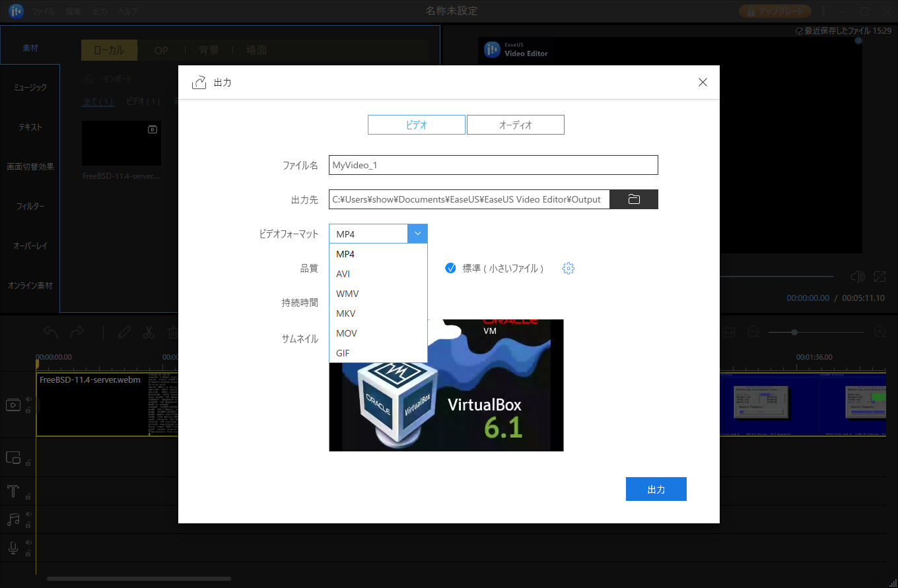Image resolution: width=898 pixels, height=588 pixels.
Task: Open the 画面切替効果 sidebar section
Action: [x=30, y=166]
